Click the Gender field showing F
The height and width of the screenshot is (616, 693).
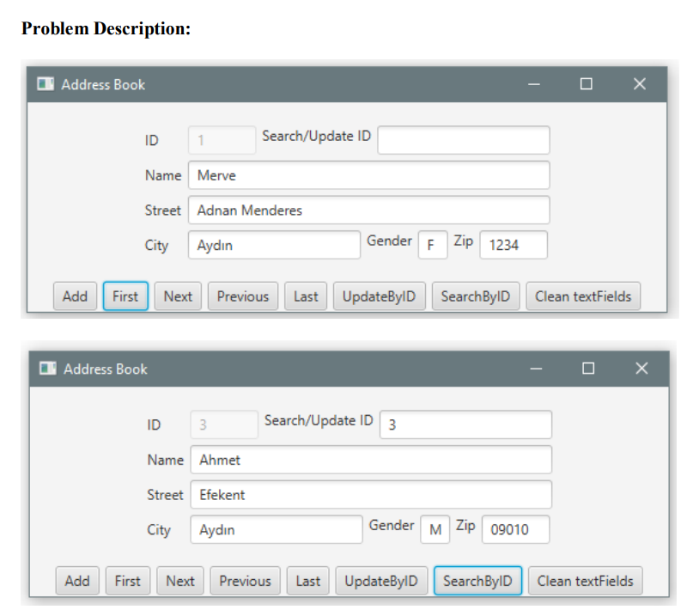pos(433,245)
